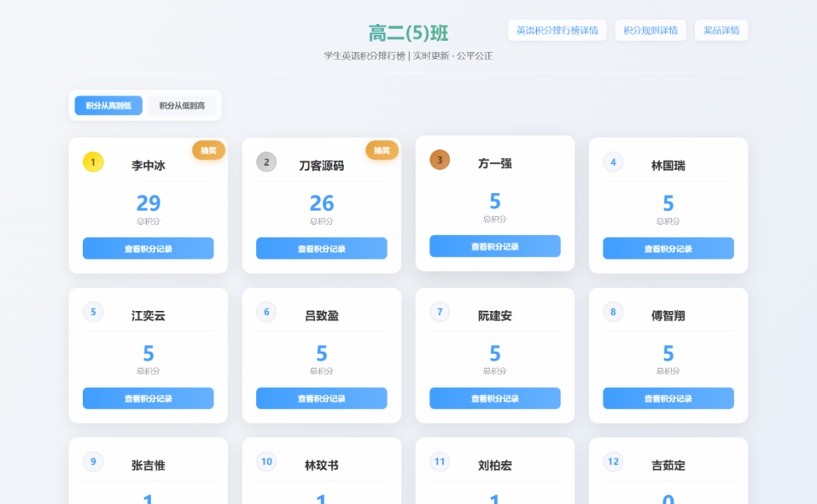Click student name 方一强
Image resolution: width=817 pixels, height=504 pixels.
point(495,163)
